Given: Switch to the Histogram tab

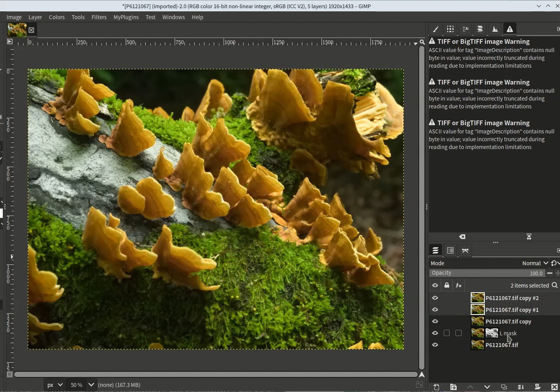Looking at the screenshot, I should [495, 29].
